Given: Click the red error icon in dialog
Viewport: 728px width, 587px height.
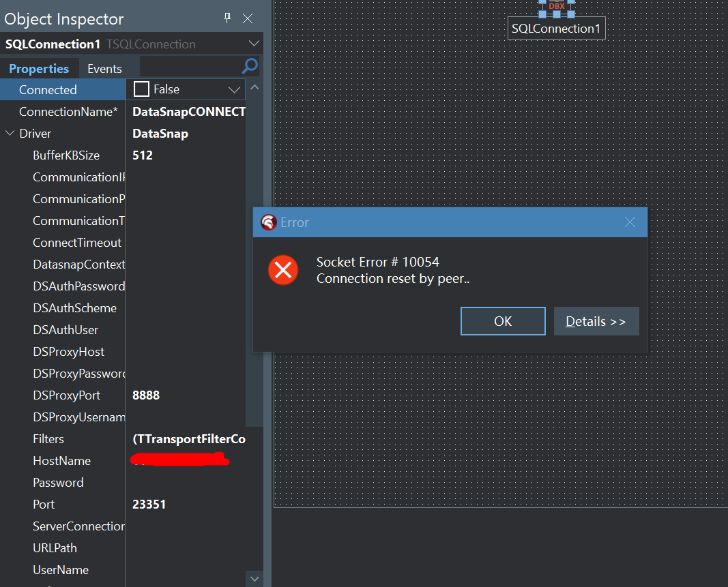Looking at the screenshot, I should 282,270.
